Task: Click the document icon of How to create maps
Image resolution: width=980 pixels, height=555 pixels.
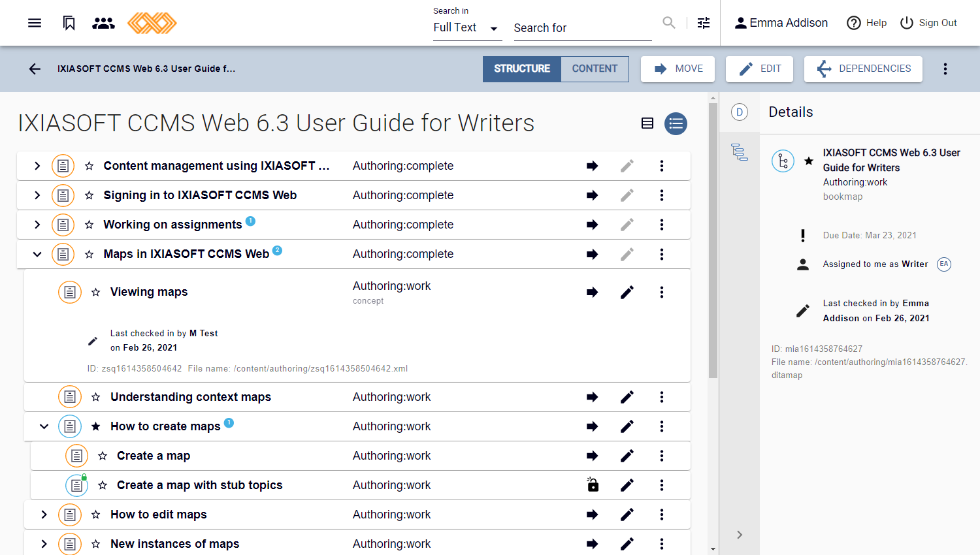Action: tap(70, 426)
